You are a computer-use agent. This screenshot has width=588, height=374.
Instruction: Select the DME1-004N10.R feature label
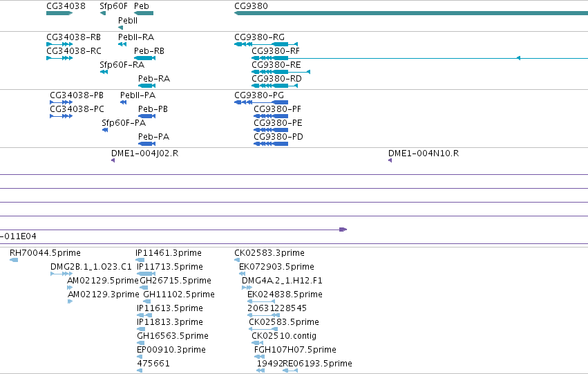click(424, 153)
